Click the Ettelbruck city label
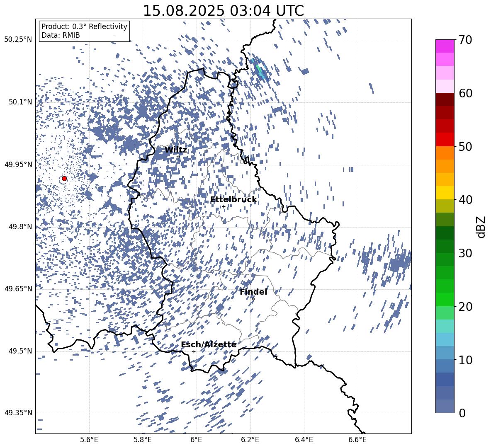 click(x=233, y=200)
